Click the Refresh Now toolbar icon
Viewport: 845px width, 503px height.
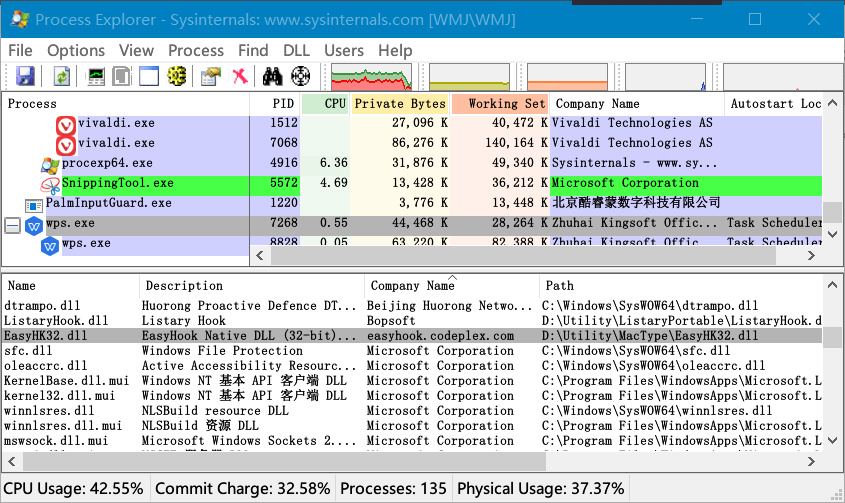(x=61, y=76)
